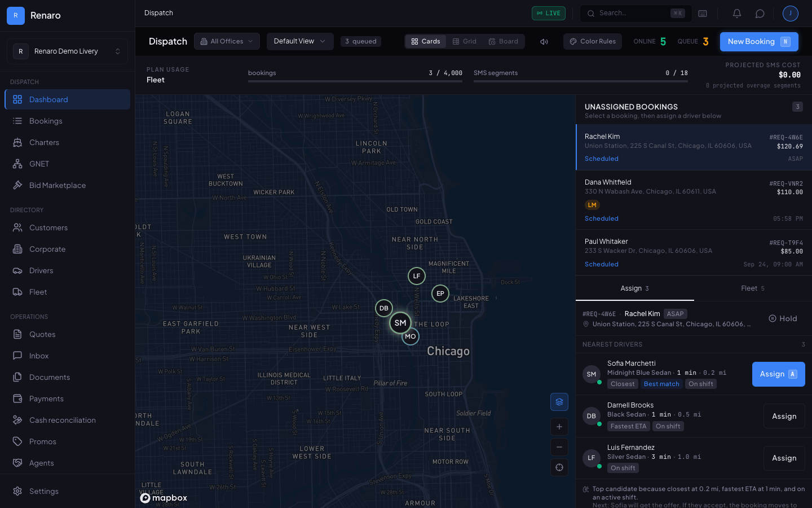This screenshot has height=508, width=812.
Task: Click the Renaro logo icon
Action: coord(16,15)
